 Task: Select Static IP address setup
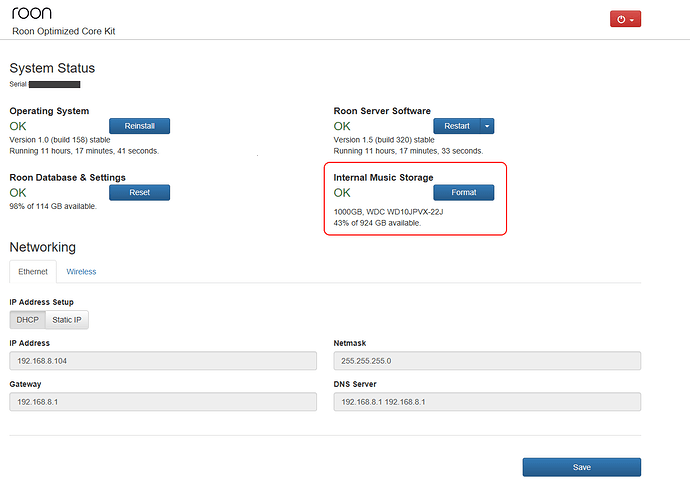pos(67,320)
